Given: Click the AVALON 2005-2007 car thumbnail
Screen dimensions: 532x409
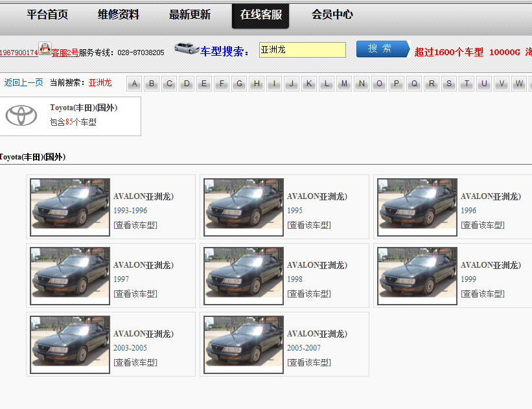Looking at the screenshot, I should click(x=244, y=345).
